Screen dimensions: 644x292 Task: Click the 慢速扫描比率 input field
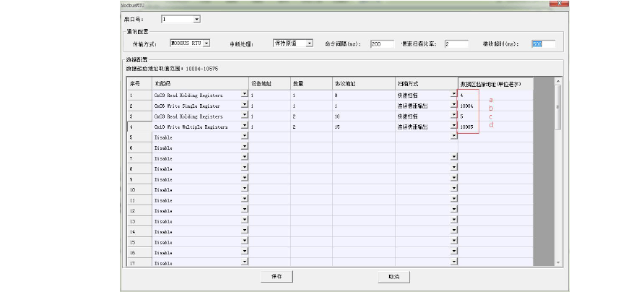[x=456, y=44]
